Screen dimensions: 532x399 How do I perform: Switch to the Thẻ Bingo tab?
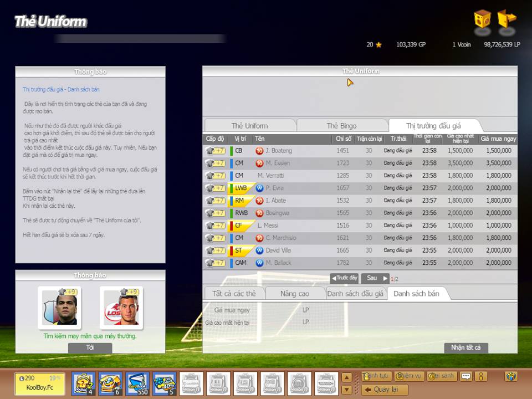tap(342, 126)
